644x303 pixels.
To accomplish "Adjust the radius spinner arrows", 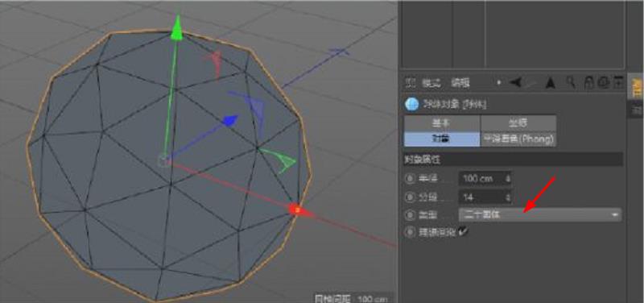I will [509, 179].
